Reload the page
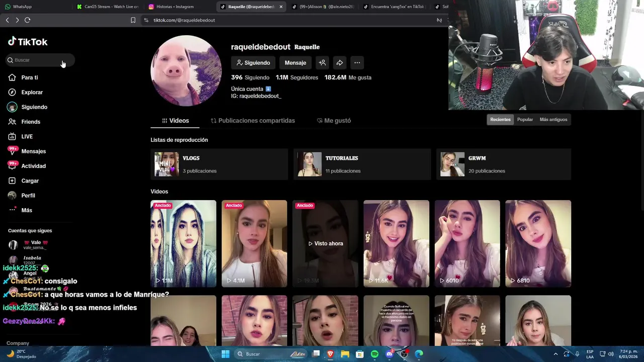 27,20
